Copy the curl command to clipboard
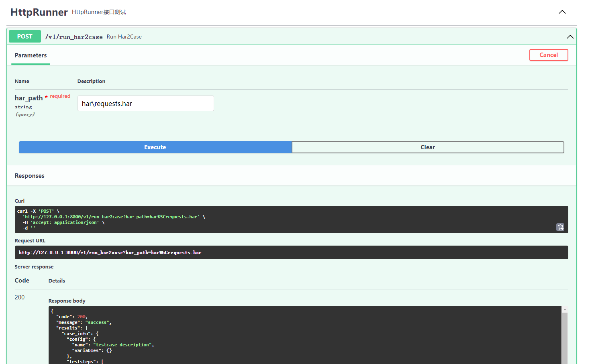Viewport: 590px width, 364px height. [560, 227]
